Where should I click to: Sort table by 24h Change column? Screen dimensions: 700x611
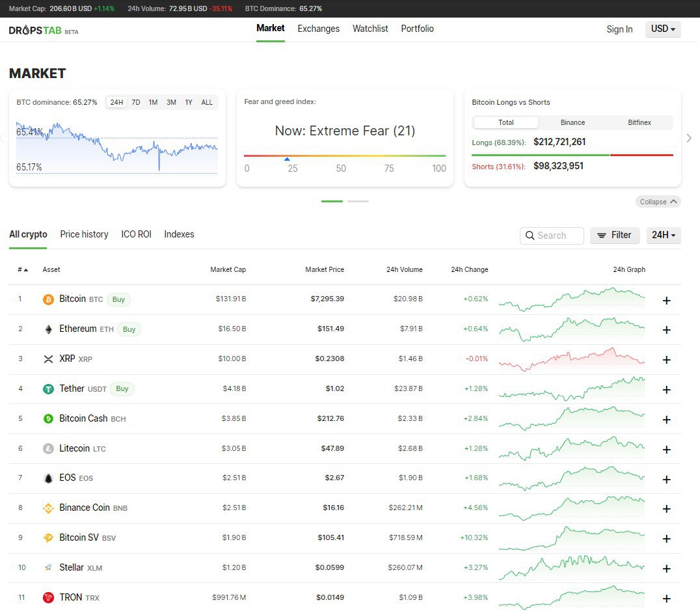coord(470,270)
